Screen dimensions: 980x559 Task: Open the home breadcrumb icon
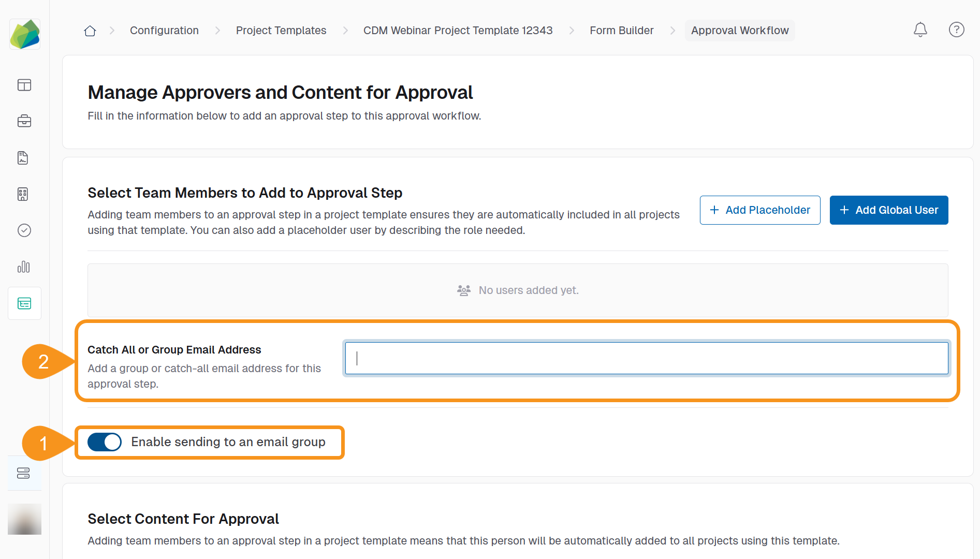point(90,30)
